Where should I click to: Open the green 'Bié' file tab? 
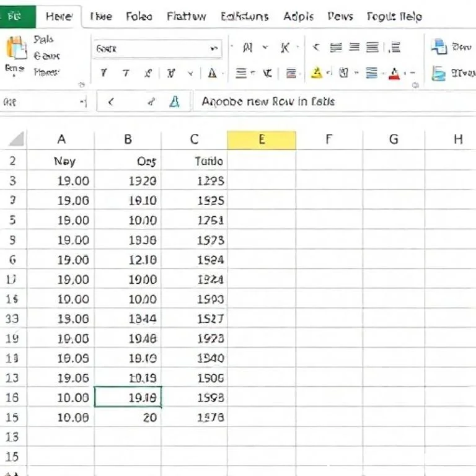(x=17, y=15)
